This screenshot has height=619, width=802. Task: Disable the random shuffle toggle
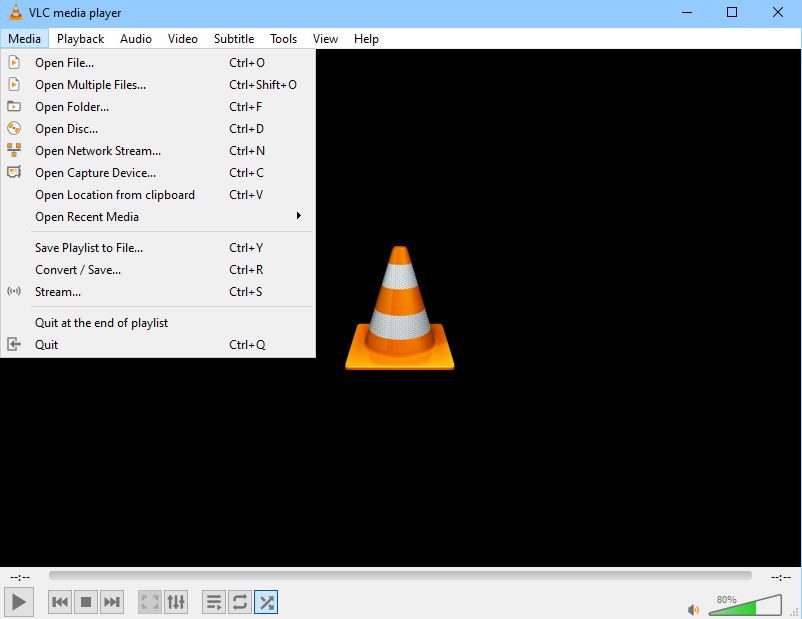[x=266, y=602]
